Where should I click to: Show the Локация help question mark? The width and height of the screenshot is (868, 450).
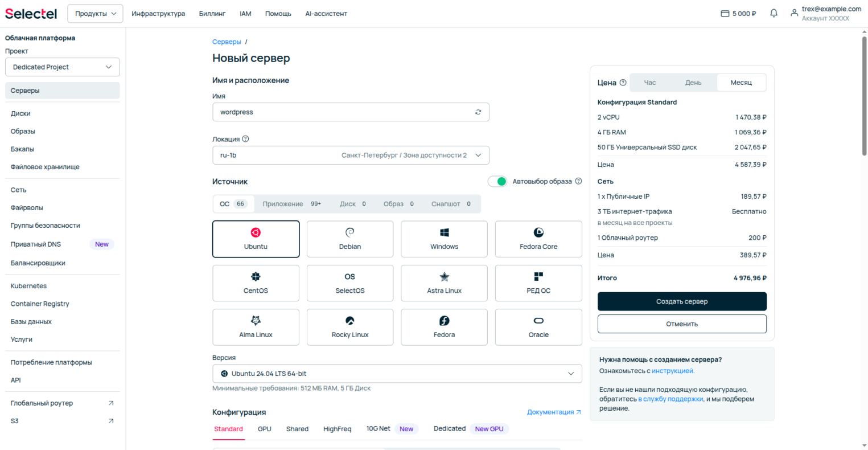[x=245, y=139]
